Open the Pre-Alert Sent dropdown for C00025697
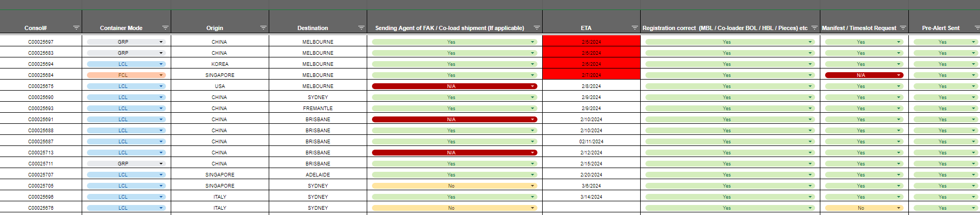This screenshot has height=215, width=980. point(946,42)
